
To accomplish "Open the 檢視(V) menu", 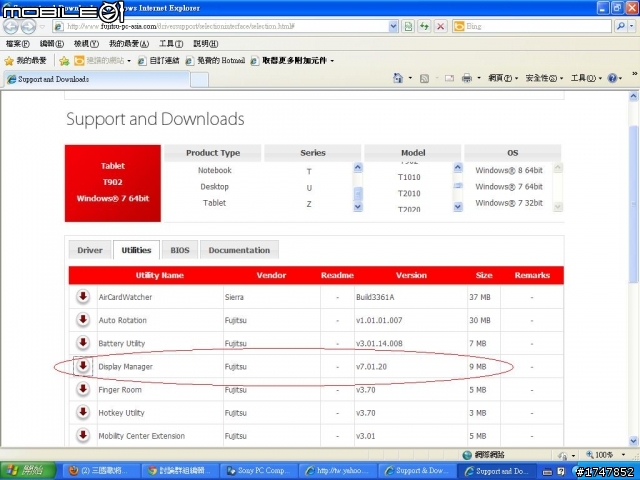I will pos(86,43).
